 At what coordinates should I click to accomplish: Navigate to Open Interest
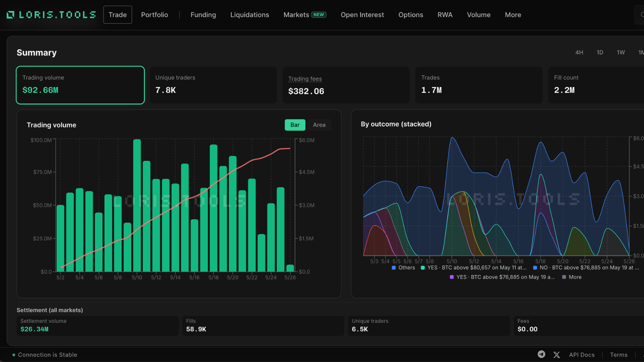coord(362,15)
